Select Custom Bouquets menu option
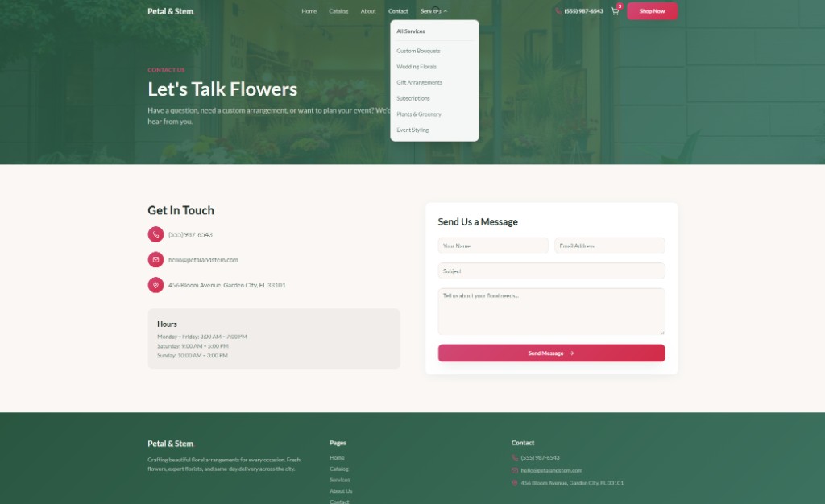The image size is (825, 504). 418,51
